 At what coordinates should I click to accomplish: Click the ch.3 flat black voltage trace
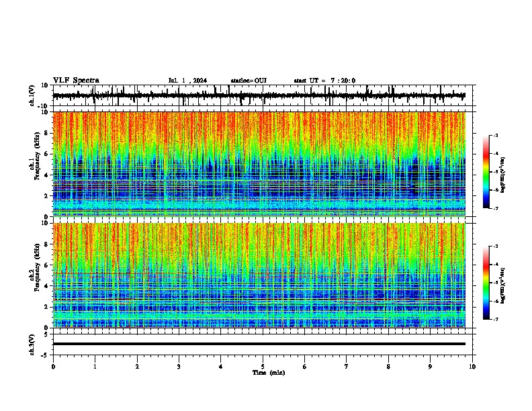click(x=259, y=344)
